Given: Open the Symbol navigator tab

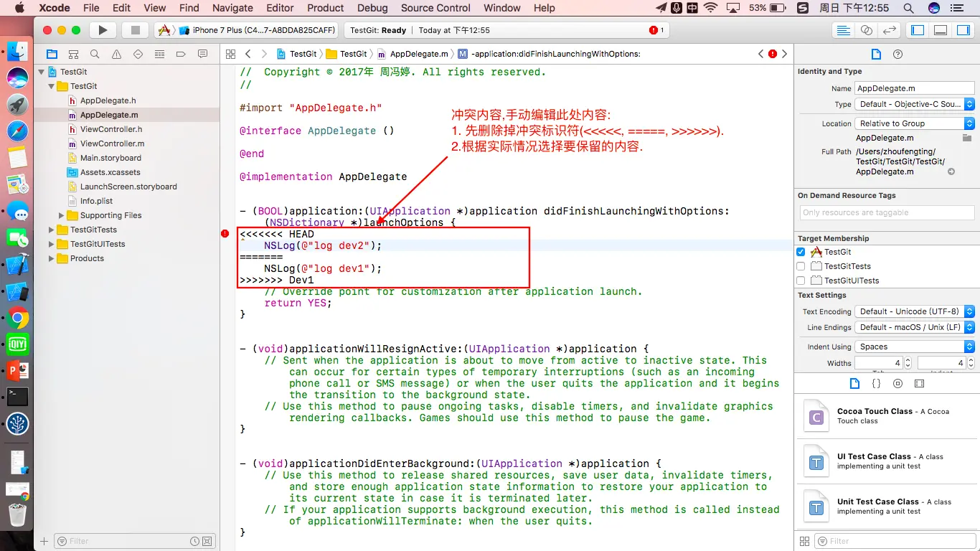Looking at the screenshot, I should [73, 54].
